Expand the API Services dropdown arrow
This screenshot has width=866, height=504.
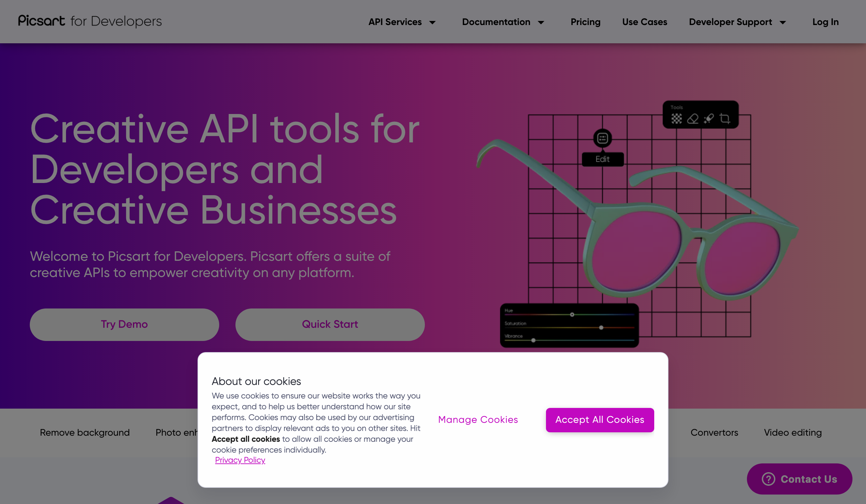click(x=432, y=22)
